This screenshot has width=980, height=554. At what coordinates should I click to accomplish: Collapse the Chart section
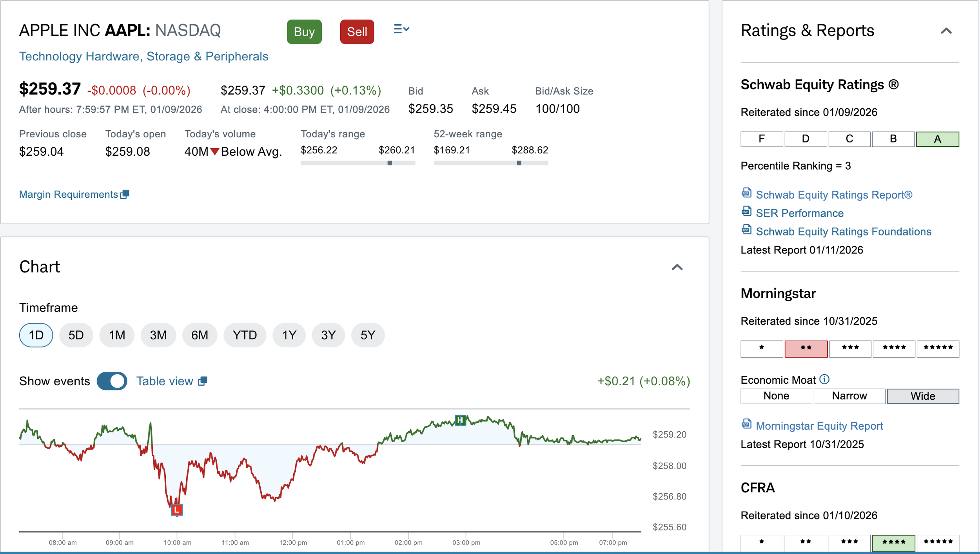point(677,267)
